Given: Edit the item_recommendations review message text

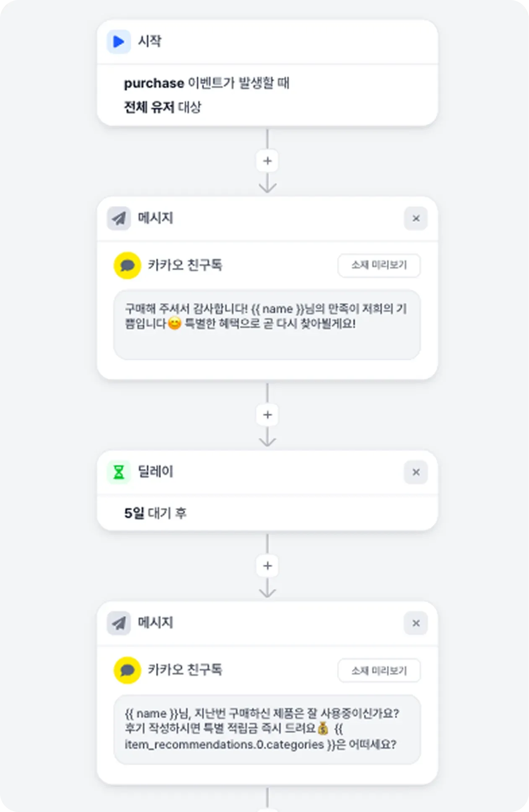Looking at the screenshot, I should 267,729.
